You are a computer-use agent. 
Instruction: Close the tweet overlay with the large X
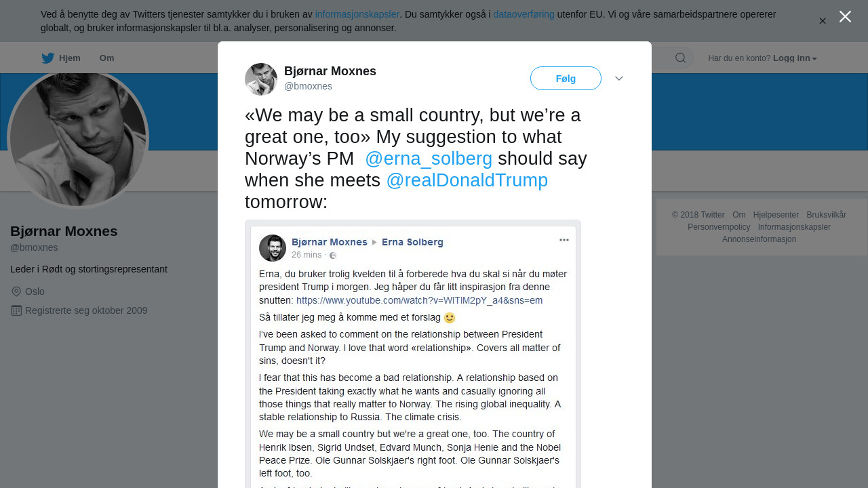845,16
